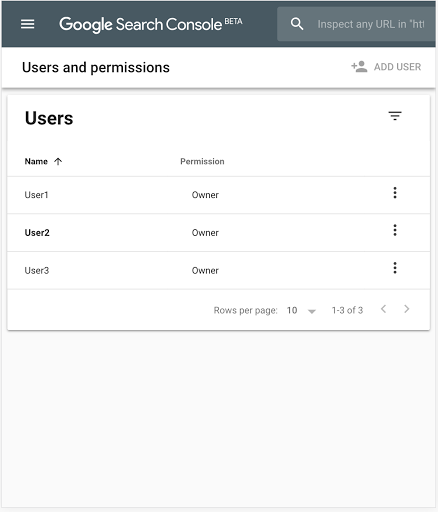
Task: Go to the previous page
Action: 384,309
